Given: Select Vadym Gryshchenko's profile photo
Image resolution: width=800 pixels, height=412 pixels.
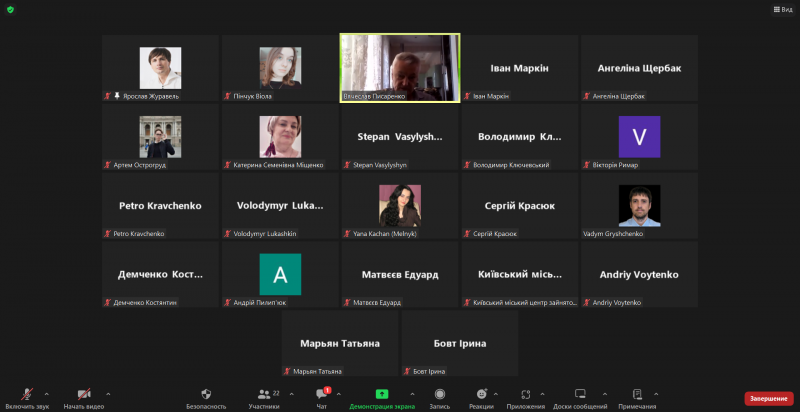Looking at the screenshot, I should pos(639,205).
